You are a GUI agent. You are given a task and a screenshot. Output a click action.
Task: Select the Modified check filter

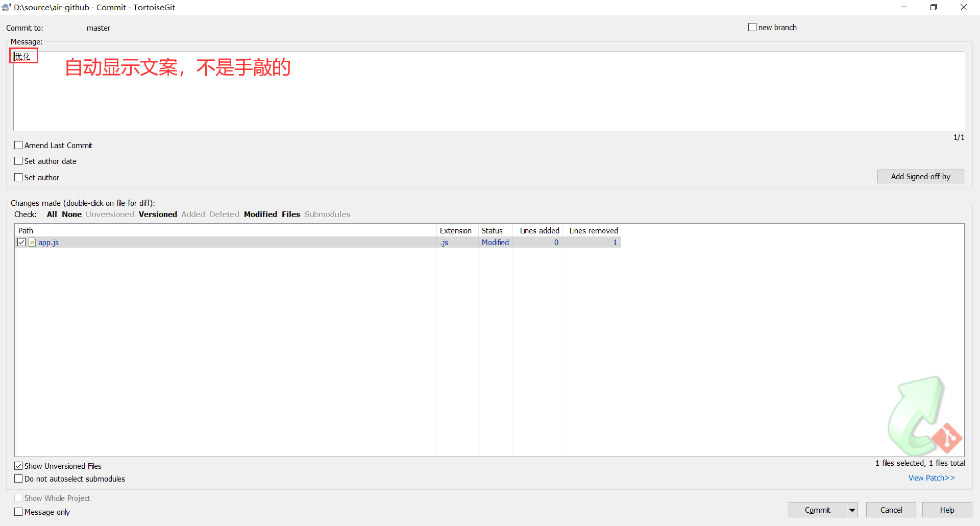(x=260, y=214)
